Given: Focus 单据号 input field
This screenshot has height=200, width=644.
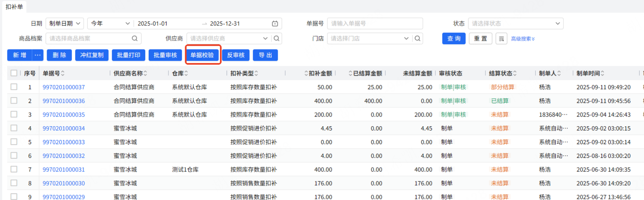Looking at the screenshot, I should coord(375,23).
